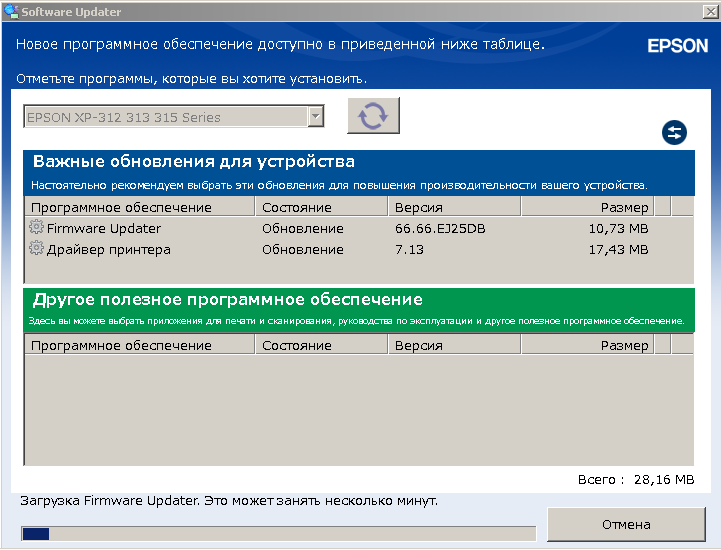This screenshot has width=721, height=550.
Task: Sort important updates by Размер column
Action: pos(587,207)
